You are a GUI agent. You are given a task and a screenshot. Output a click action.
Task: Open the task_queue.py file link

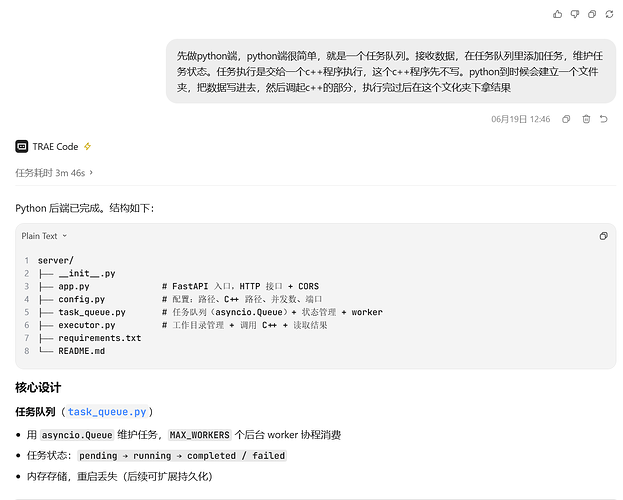(x=107, y=412)
